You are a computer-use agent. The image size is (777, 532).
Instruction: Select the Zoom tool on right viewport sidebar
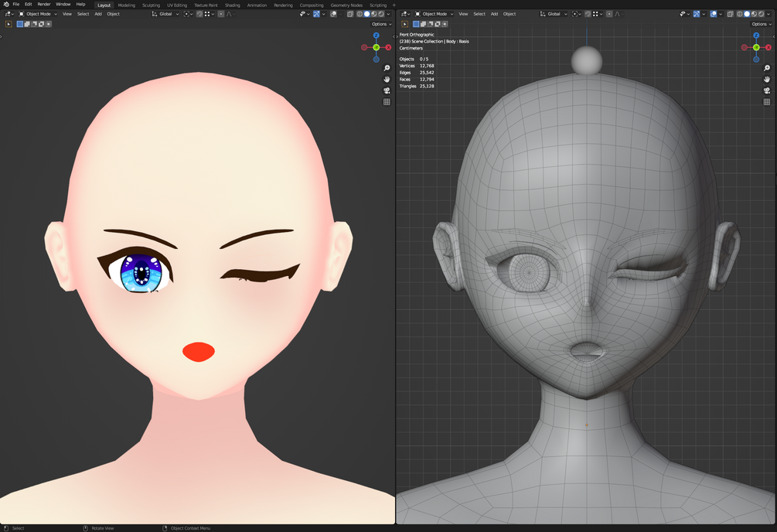(x=765, y=67)
